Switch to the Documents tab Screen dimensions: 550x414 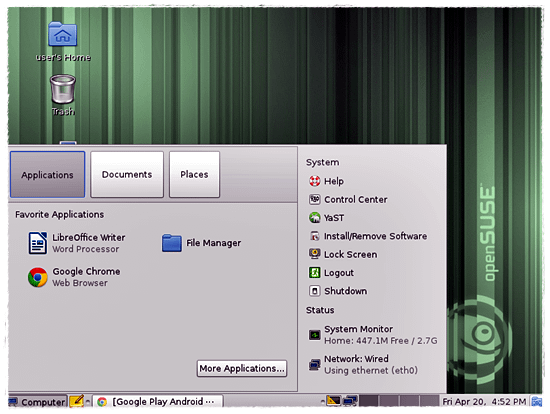(127, 174)
